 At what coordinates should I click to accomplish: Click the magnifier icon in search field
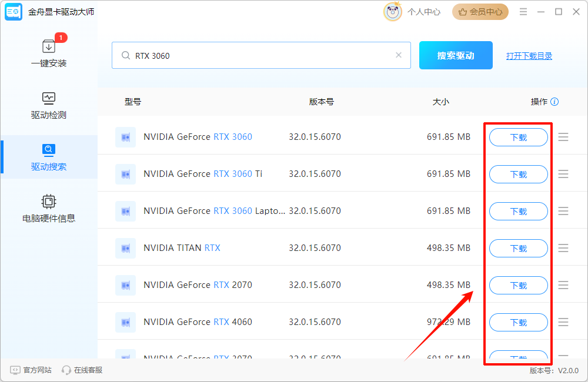(126, 55)
